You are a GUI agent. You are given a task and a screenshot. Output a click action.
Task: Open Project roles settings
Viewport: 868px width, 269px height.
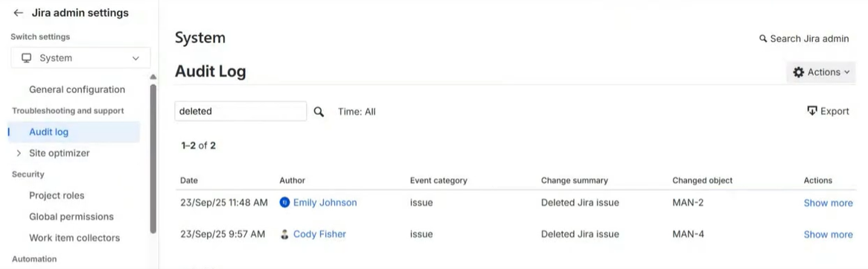[x=57, y=196]
